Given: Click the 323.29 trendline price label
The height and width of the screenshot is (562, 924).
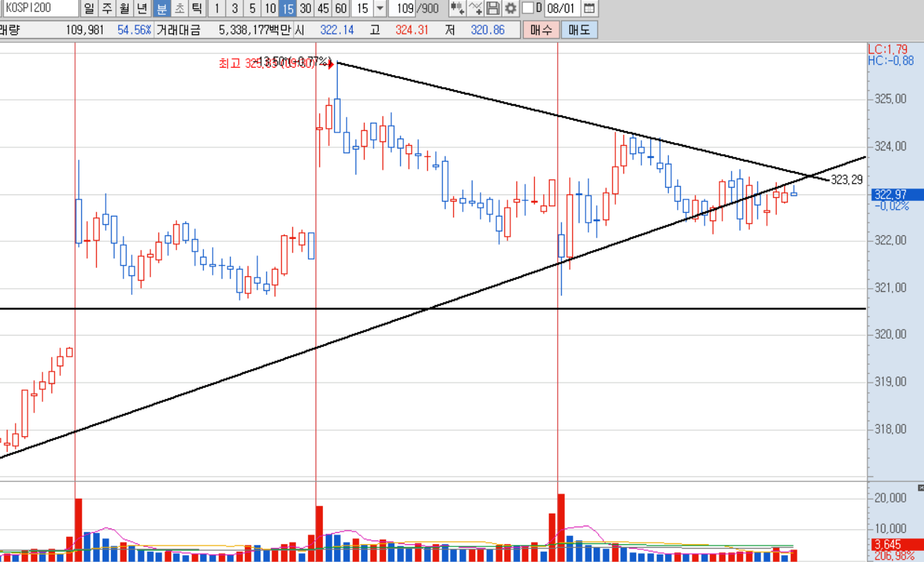Looking at the screenshot, I should click(x=847, y=179).
